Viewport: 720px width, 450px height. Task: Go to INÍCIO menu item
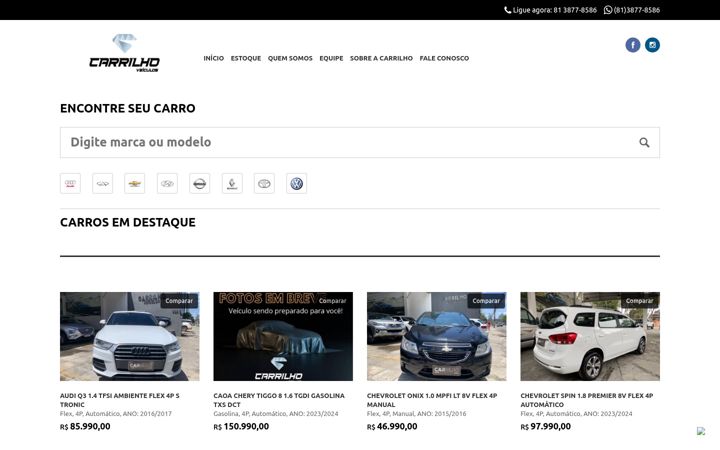coord(214,58)
